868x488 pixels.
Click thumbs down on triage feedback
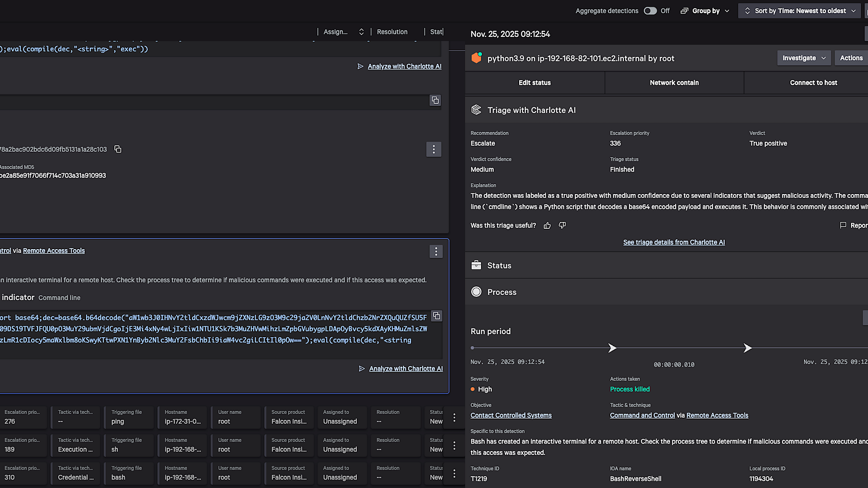(562, 225)
